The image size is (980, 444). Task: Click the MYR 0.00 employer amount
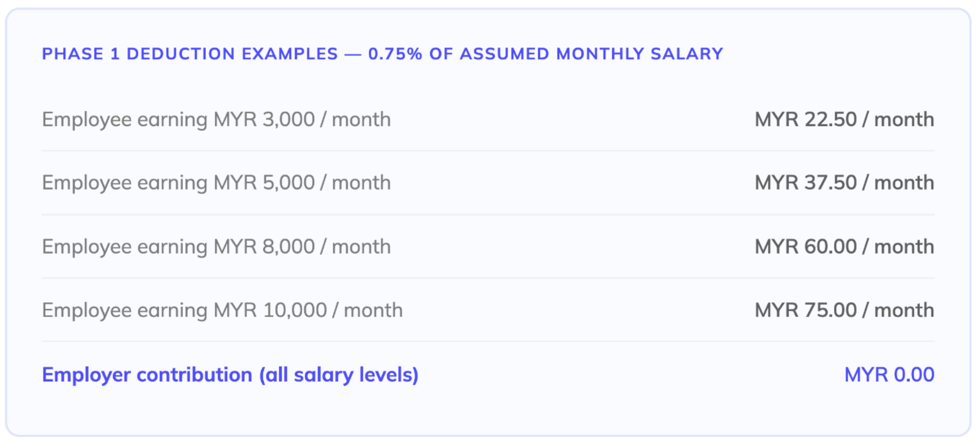(x=890, y=375)
